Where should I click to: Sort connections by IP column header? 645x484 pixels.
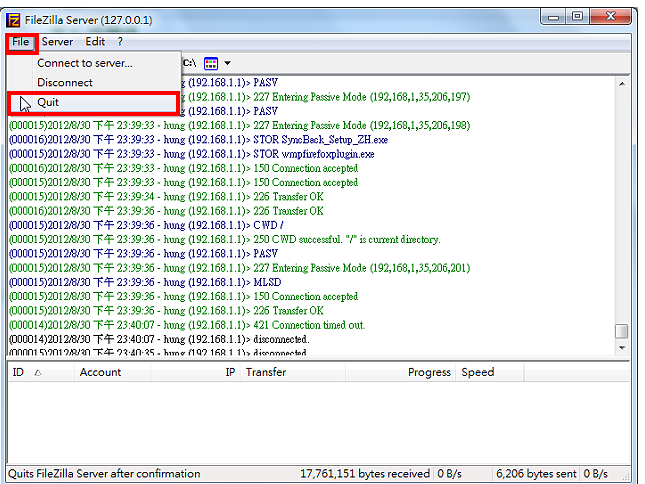(194, 373)
